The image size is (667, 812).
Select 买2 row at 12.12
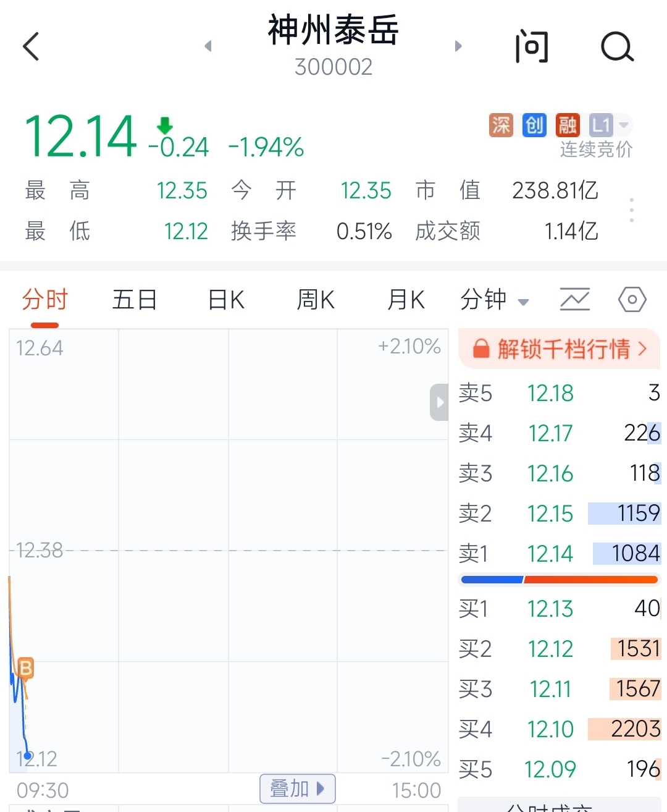(x=560, y=649)
